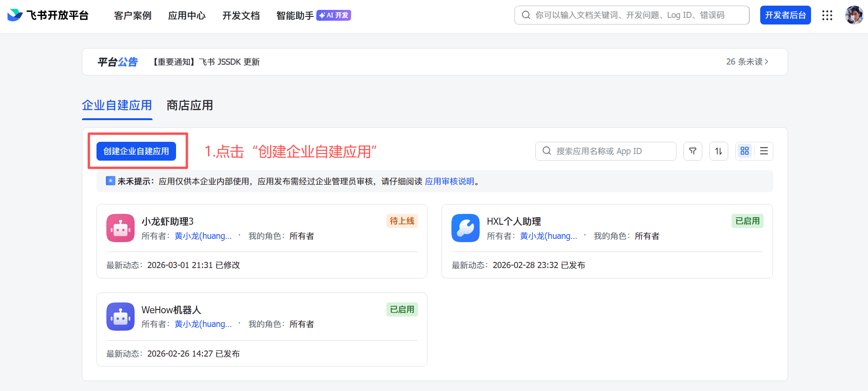868x391 pixels.
Task: Open the 应用审核说明 link
Action: [x=450, y=181]
